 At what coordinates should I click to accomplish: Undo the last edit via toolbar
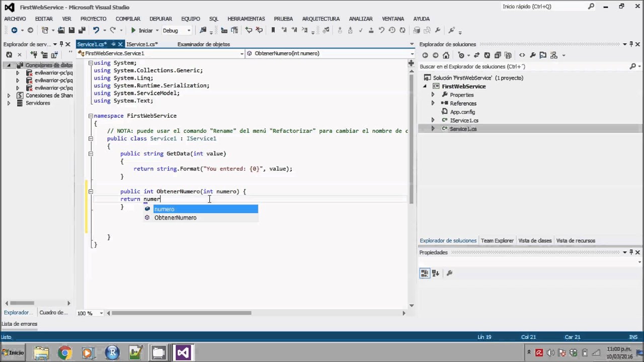coord(96,30)
